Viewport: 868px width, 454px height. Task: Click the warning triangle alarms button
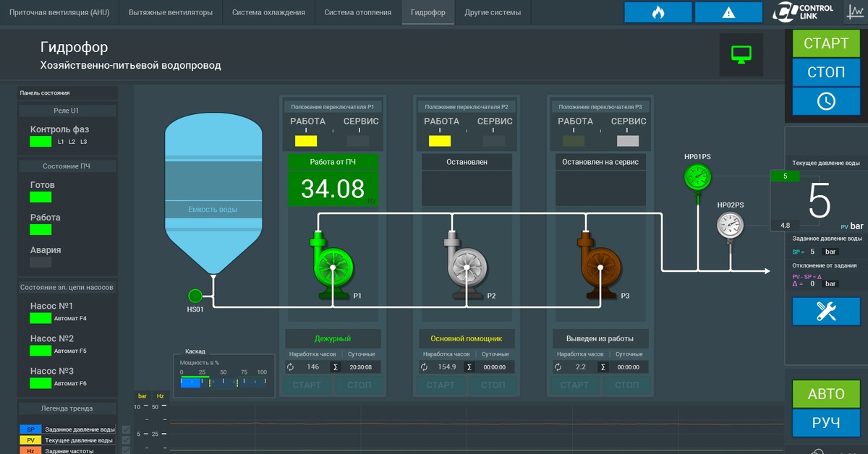[x=728, y=12]
